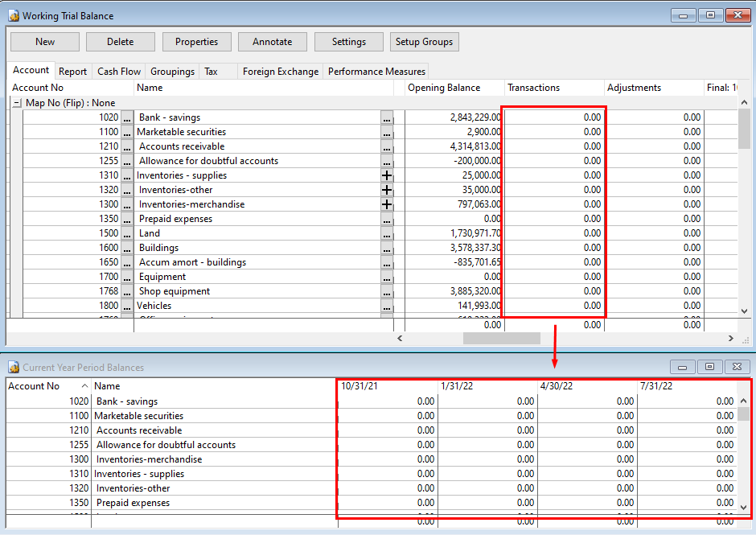The image size is (756, 535).
Task: Click the 7/31/22 period column header
Action: tap(687, 386)
